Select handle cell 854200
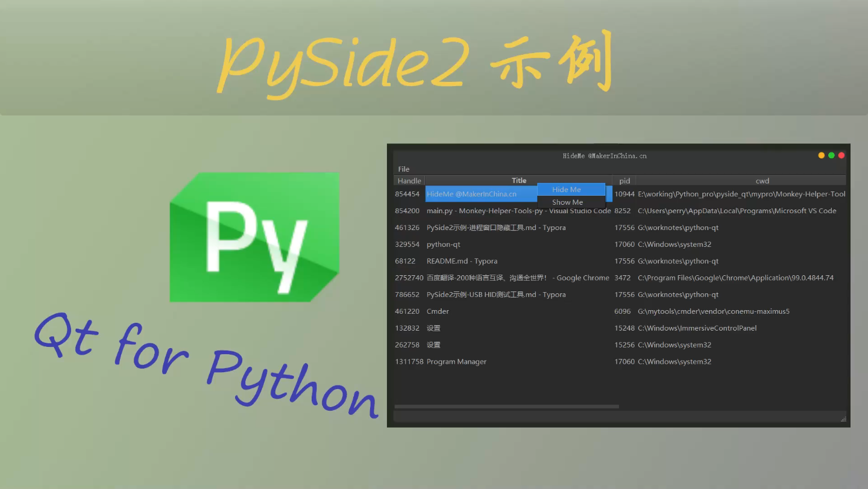The width and height of the screenshot is (868, 489). click(x=409, y=211)
